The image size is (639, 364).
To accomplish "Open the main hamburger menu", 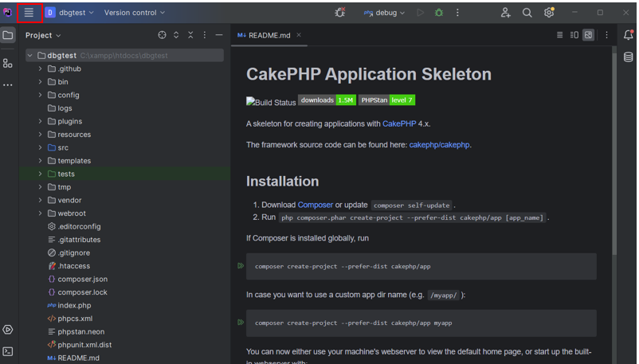I will [x=29, y=13].
